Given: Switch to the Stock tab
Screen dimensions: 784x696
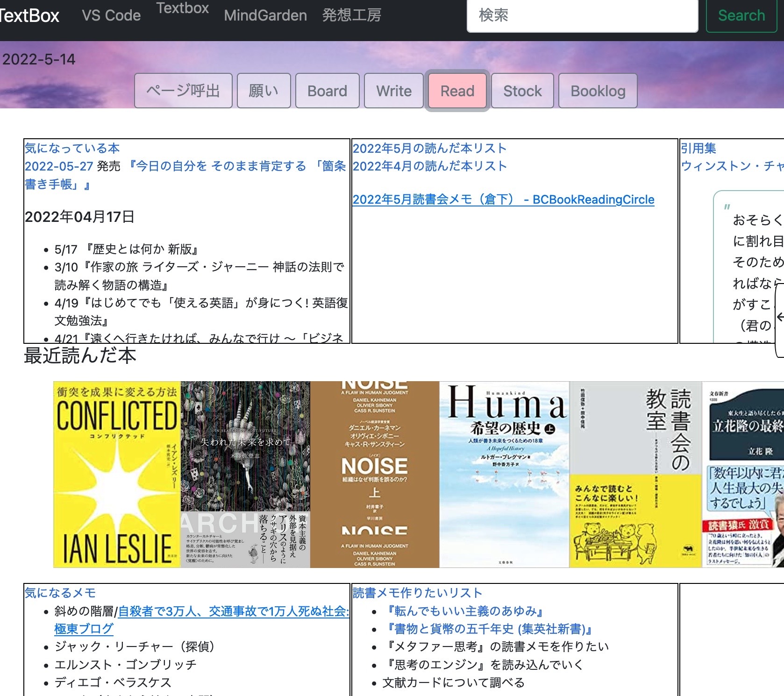Looking at the screenshot, I should (x=522, y=91).
